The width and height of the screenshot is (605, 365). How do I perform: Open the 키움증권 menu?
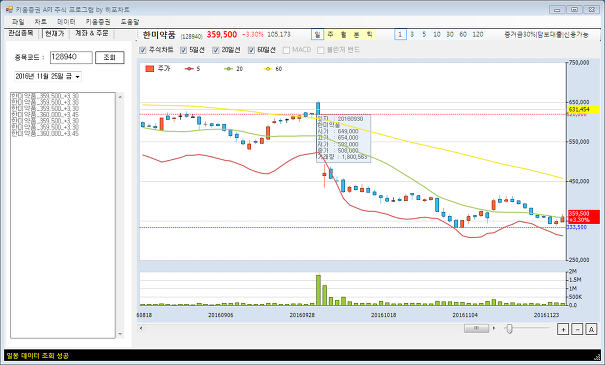[98, 22]
